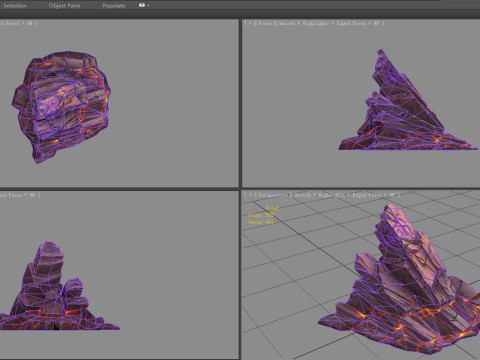
Task: Click the Front viewport label
Action: coord(265,23)
